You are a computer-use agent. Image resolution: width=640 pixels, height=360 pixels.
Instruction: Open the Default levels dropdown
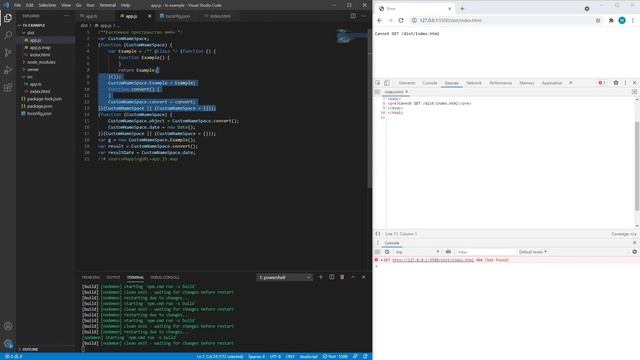tap(533, 252)
